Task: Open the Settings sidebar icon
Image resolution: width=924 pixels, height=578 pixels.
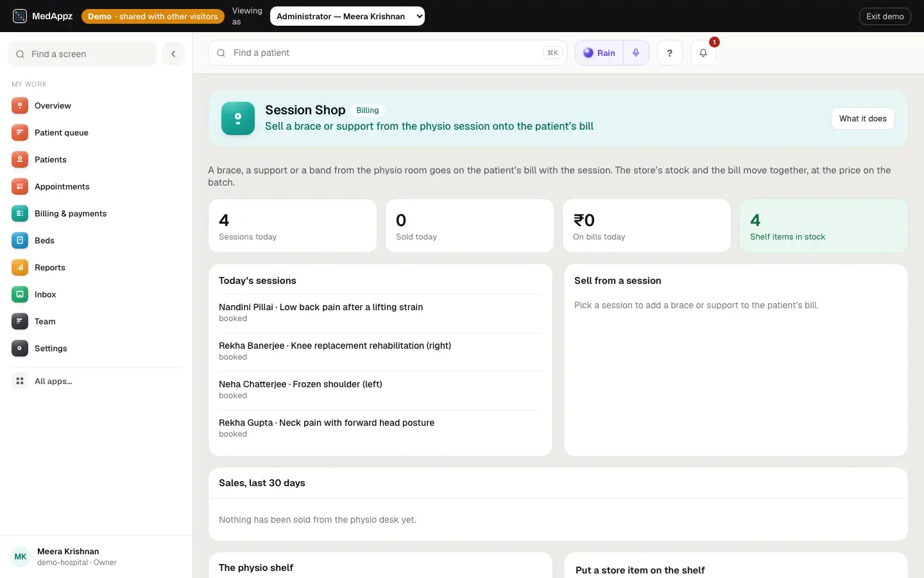Action: pos(20,348)
